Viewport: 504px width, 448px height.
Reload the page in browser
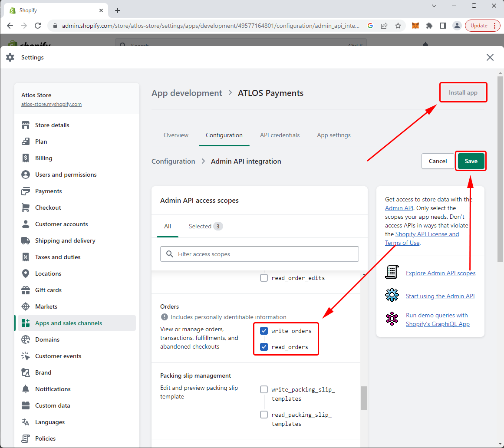pos(38,26)
